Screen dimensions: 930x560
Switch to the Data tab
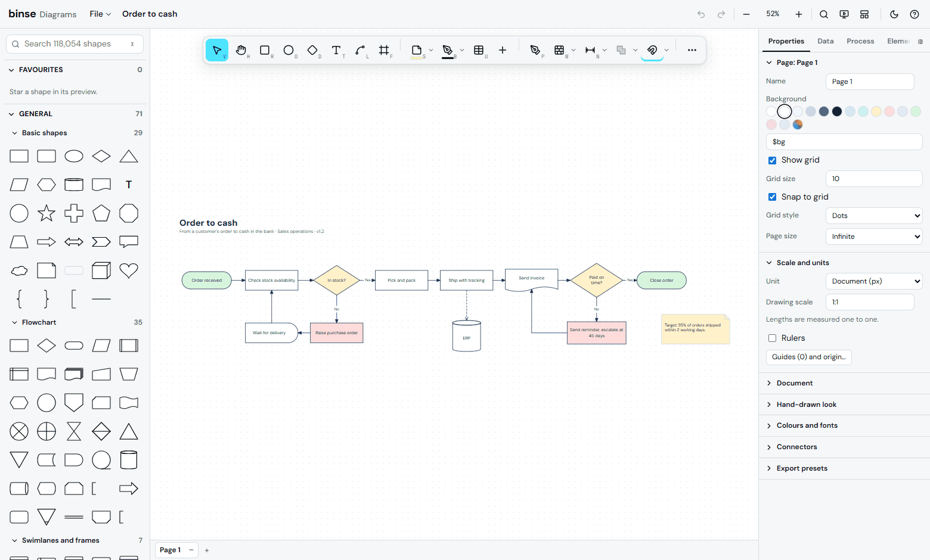(826, 41)
